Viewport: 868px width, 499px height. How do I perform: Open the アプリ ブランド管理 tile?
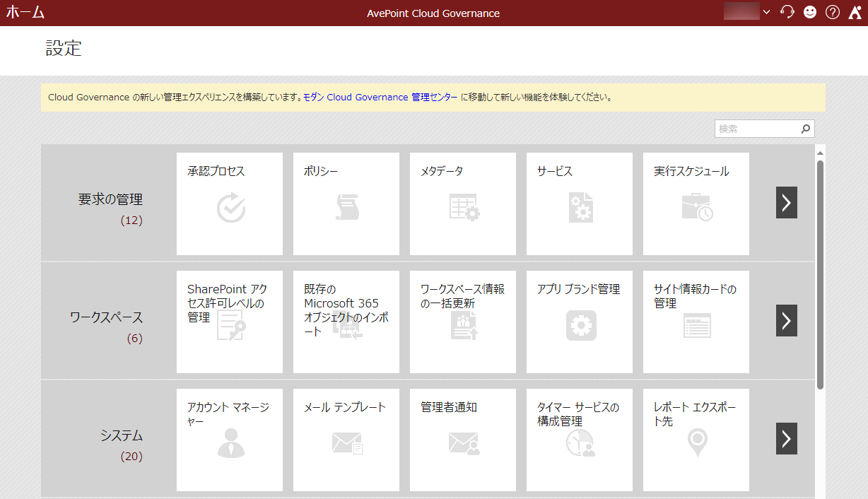click(x=580, y=322)
